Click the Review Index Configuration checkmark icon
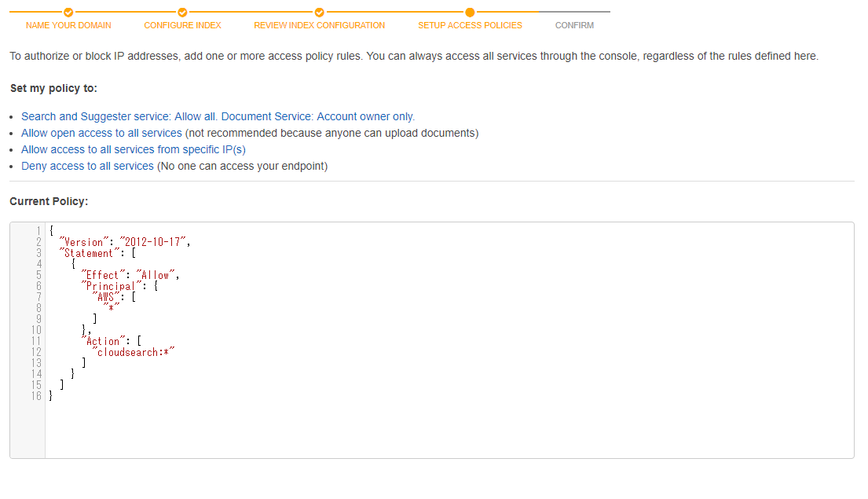This screenshot has height=499, width=868. coord(320,13)
